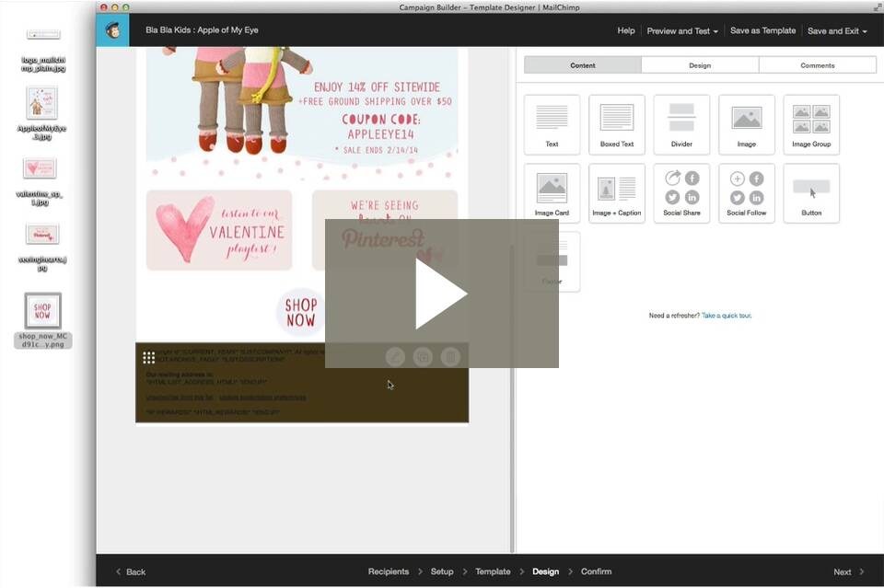Pick the Image content block
This screenshot has width=884, height=588.
(746, 124)
